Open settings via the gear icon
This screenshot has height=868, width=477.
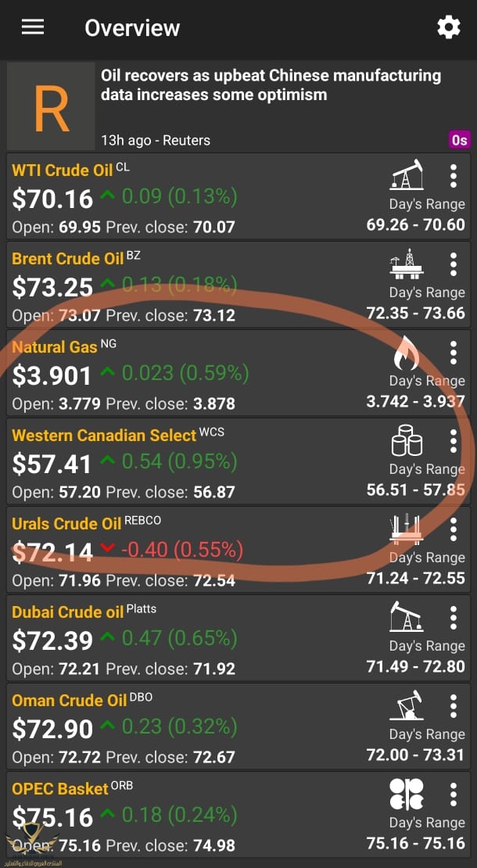click(x=448, y=27)
